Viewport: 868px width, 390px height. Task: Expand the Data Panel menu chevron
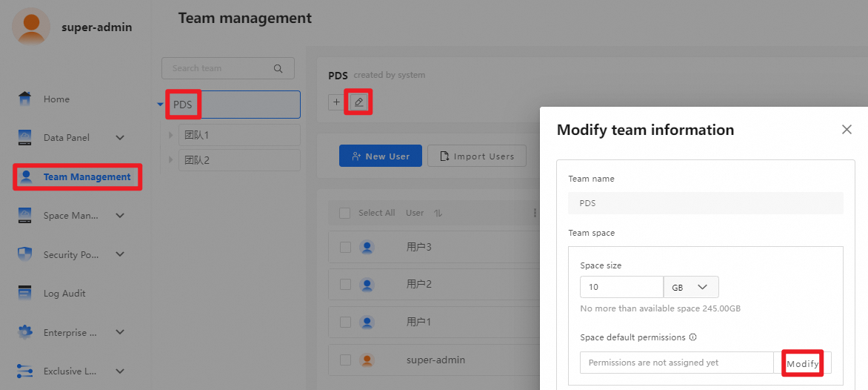tap(120, 137)
